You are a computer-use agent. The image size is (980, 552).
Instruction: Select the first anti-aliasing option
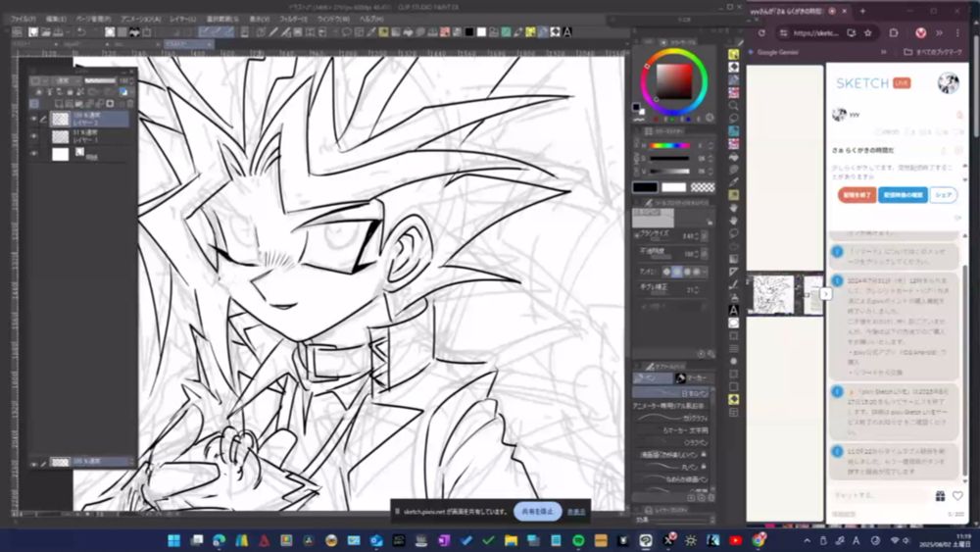click(x=666, y=272)
